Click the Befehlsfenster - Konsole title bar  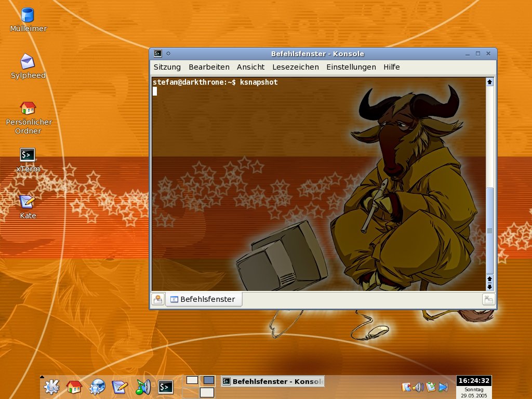coord(317,54)
